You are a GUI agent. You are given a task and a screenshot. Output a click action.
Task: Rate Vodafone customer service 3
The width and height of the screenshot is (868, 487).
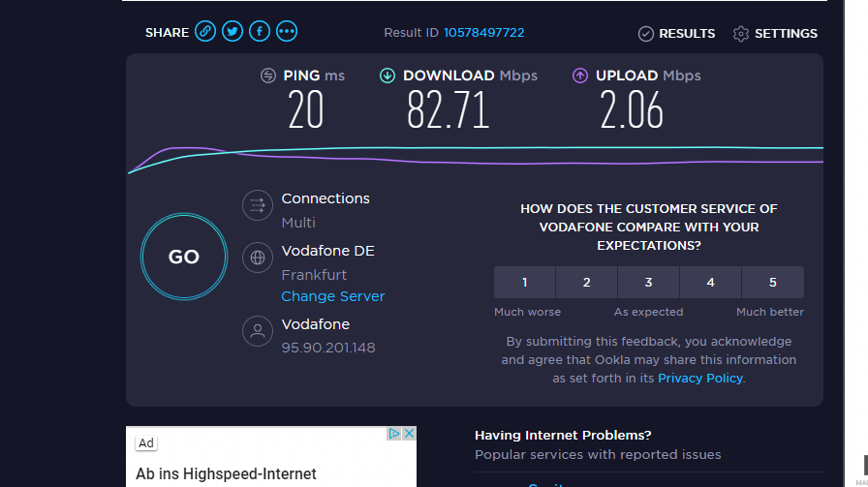pos(649,283)
